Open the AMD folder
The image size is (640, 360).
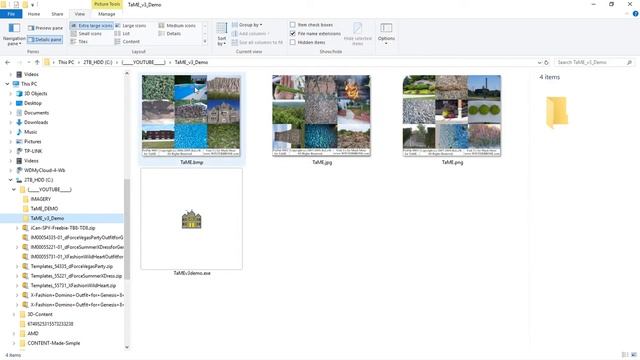pos(33,333)
